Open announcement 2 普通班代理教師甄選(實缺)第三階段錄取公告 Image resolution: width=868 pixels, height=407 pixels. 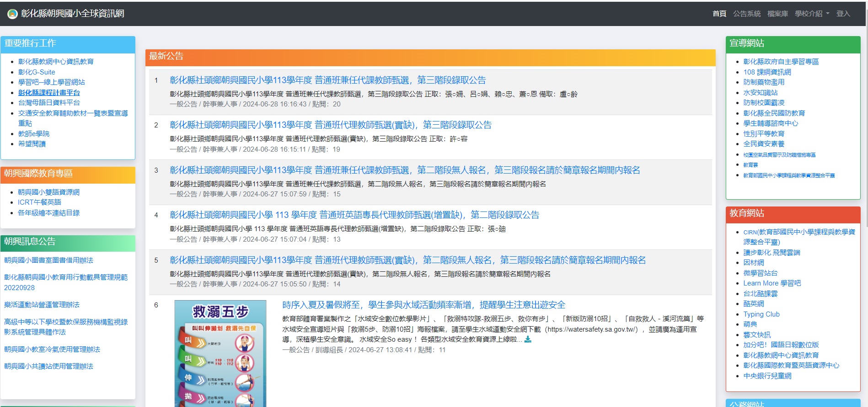[x=330, y=125]
